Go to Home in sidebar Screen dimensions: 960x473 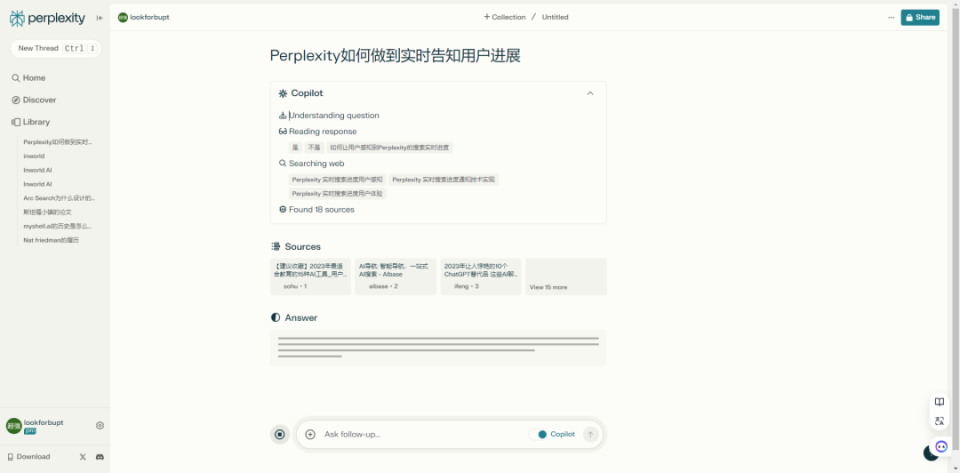29,78
